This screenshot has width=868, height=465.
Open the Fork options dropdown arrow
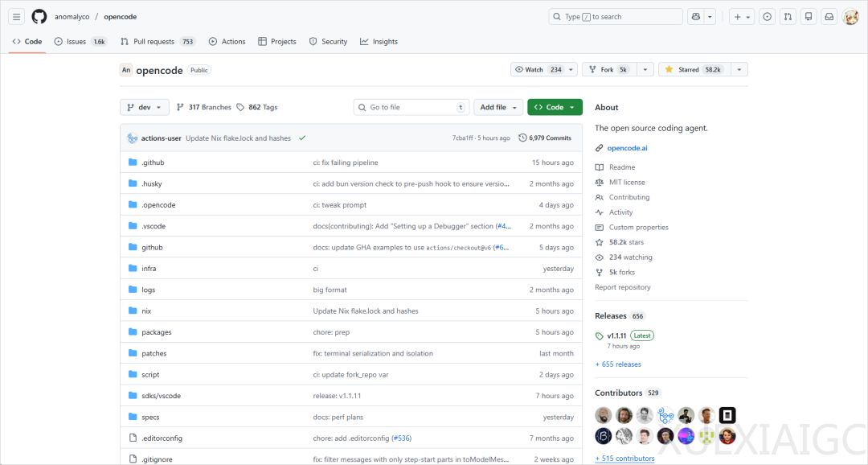(x=645, y=70)
